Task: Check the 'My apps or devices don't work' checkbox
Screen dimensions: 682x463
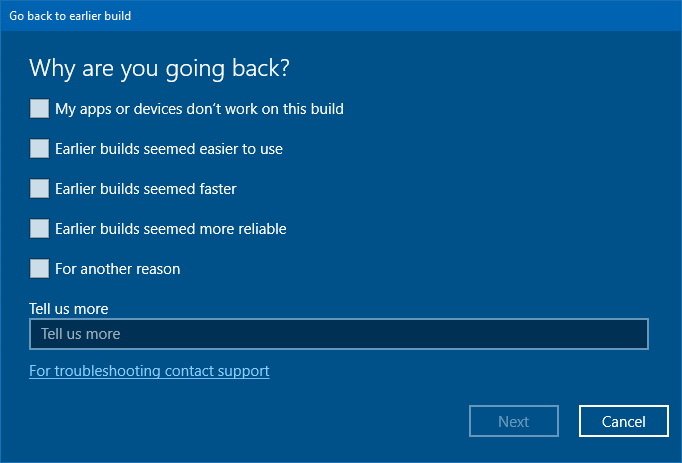Action: click(x=39, y=108)
